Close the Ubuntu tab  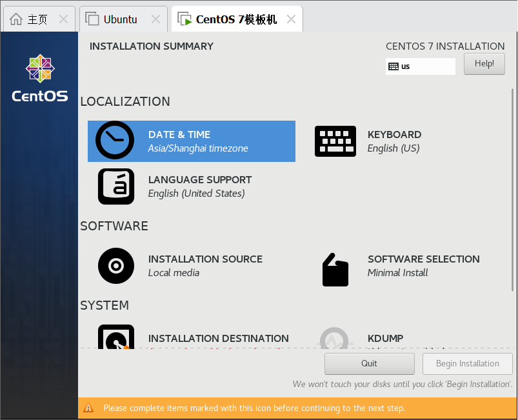coord(155,19)
